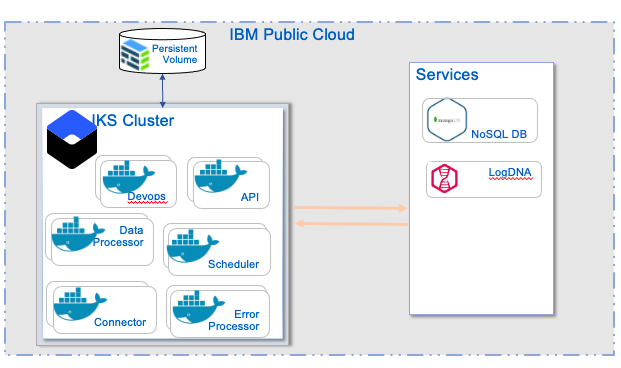Click the Docker whale icon in API
The width and height of the screenshot is (621, 368).
pos(220,176)
